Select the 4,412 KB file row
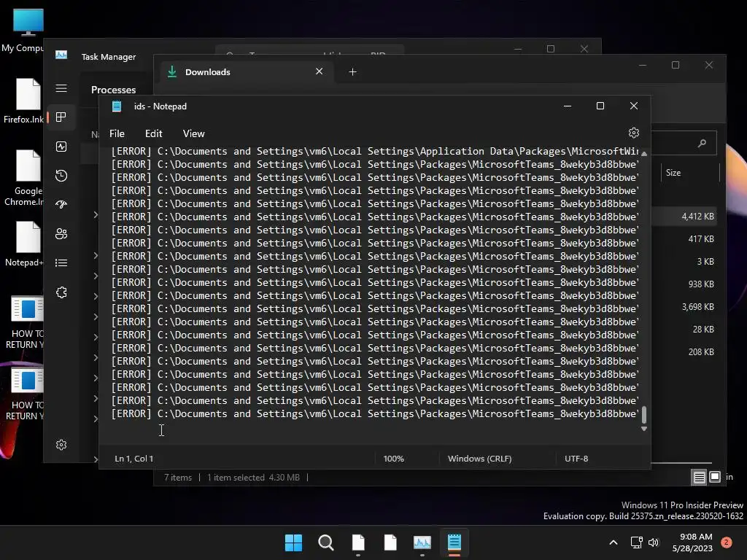747x560 pixels. [x=686, y=216]
